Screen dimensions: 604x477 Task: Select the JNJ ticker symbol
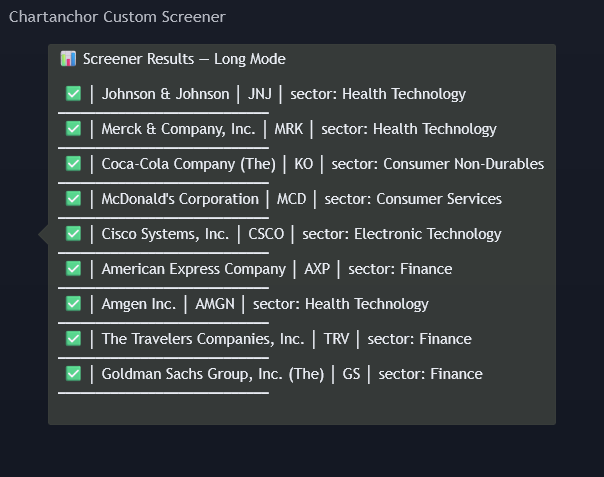pyautogui.click(x=260, y=94)
